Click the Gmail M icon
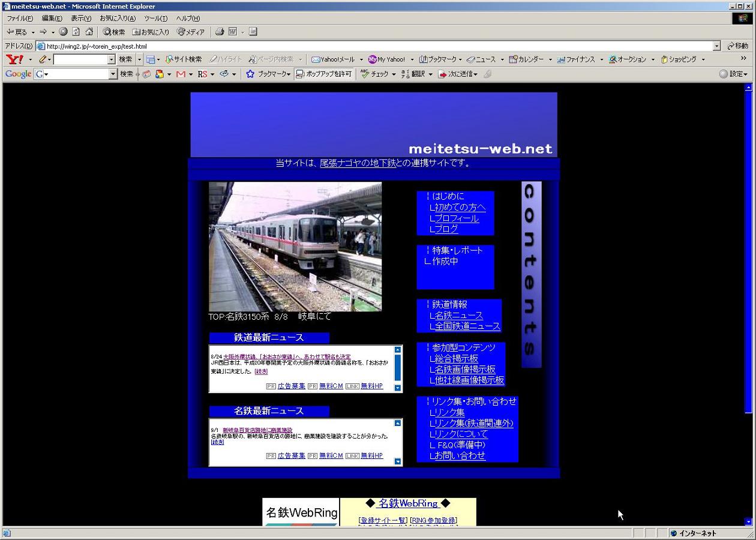The height and width of the screenshot is (540, 756). click(x=181, y=74)
